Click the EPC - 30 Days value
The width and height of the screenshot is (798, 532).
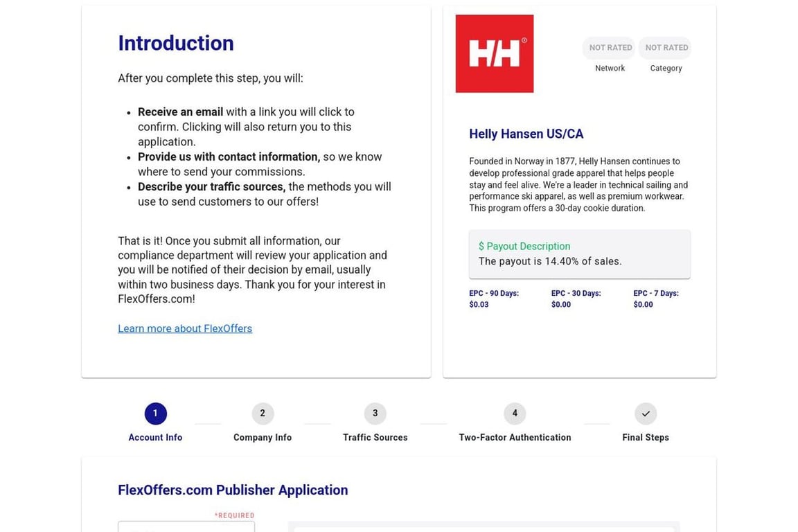(561, 304)
